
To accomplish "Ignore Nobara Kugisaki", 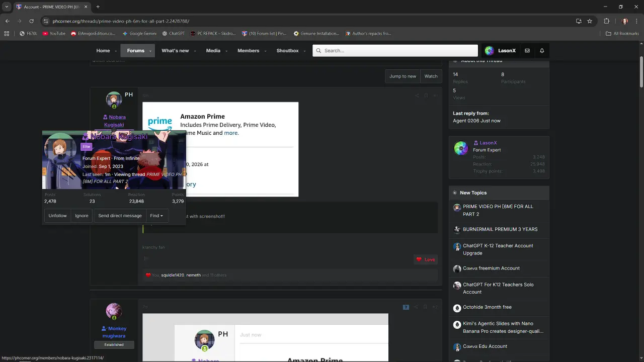I will 82,216.
